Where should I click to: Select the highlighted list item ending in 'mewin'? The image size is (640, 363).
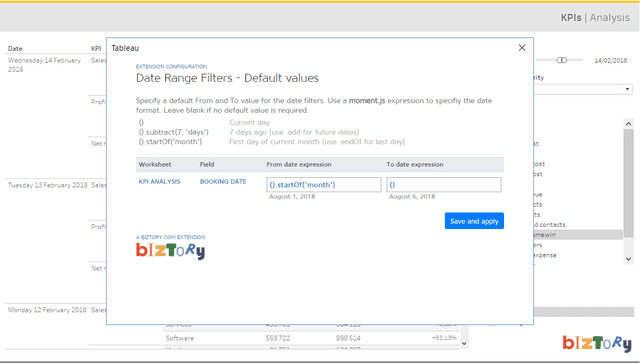(578, 235)
